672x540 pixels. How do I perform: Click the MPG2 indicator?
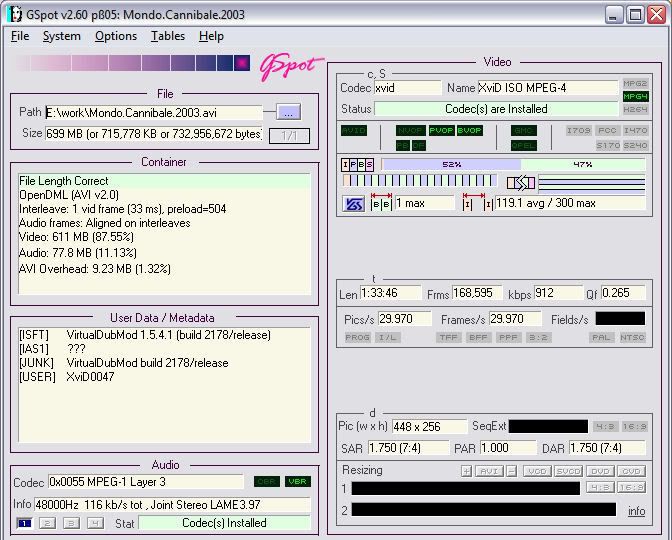635,83
